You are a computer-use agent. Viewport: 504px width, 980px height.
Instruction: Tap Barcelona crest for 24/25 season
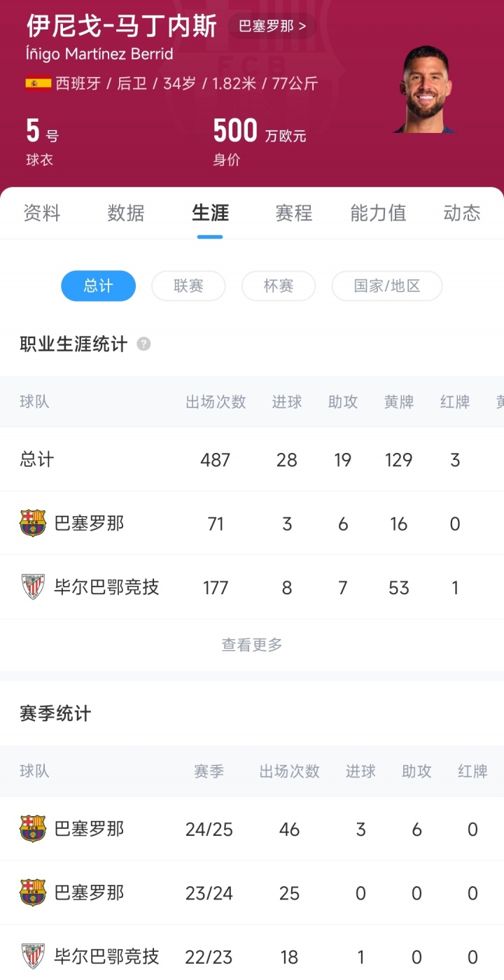tap(33, 829)
